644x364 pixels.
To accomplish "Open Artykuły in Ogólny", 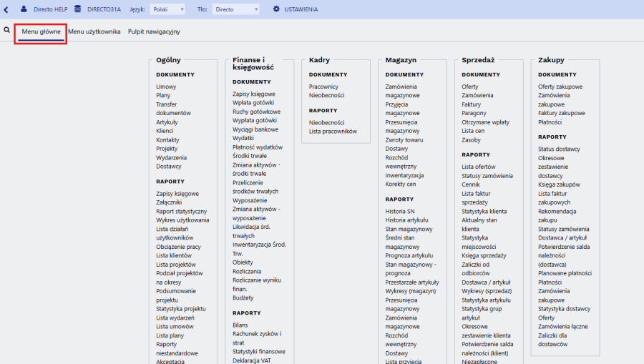I will tap(167, 122).
